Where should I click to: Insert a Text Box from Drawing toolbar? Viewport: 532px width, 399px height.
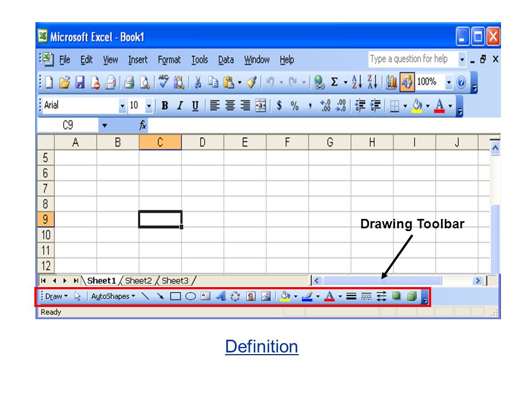pyautogui.click(x=205, y=296)
